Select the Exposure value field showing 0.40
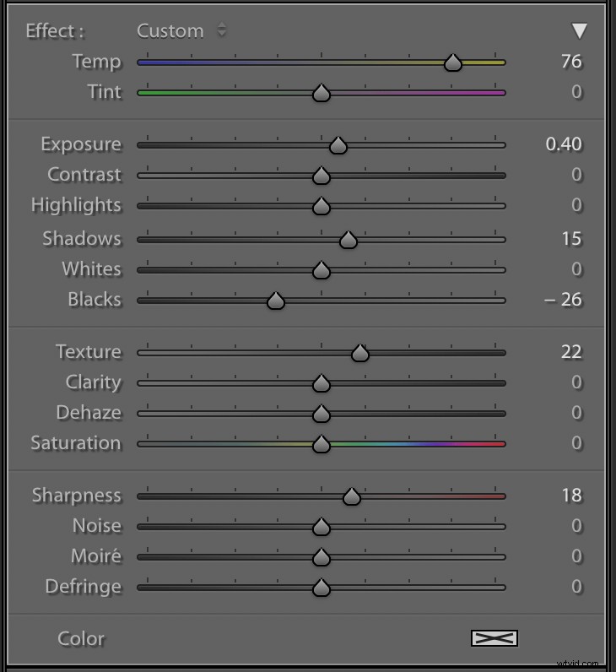 pyautogui.click(x=564, y=144)
